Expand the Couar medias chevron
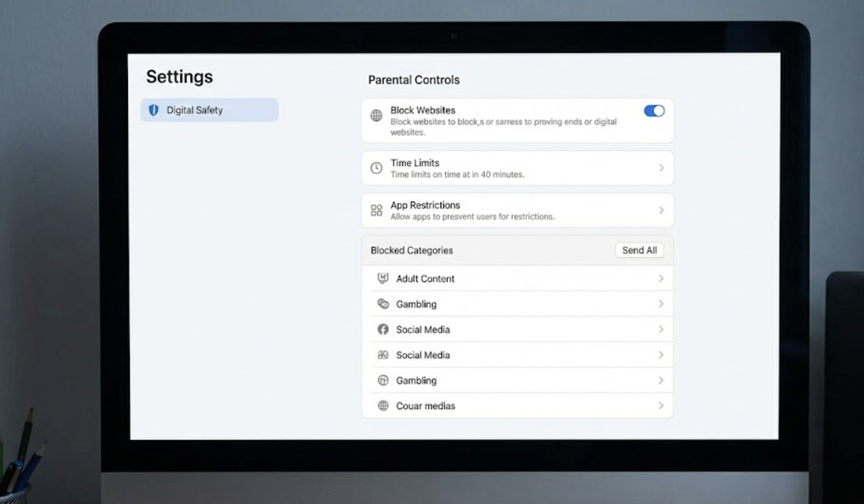 tap(661, 406)
